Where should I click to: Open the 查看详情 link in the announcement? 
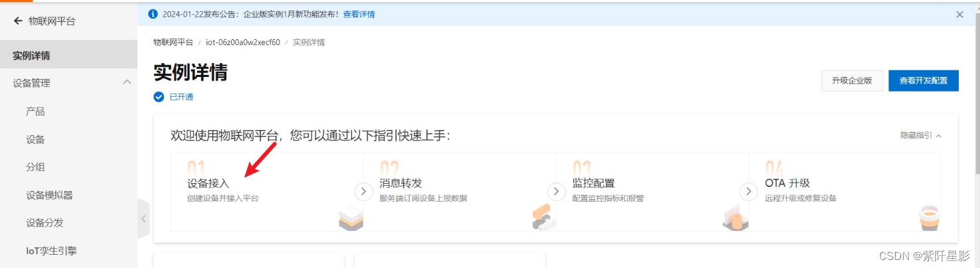[x=359, y=14]
